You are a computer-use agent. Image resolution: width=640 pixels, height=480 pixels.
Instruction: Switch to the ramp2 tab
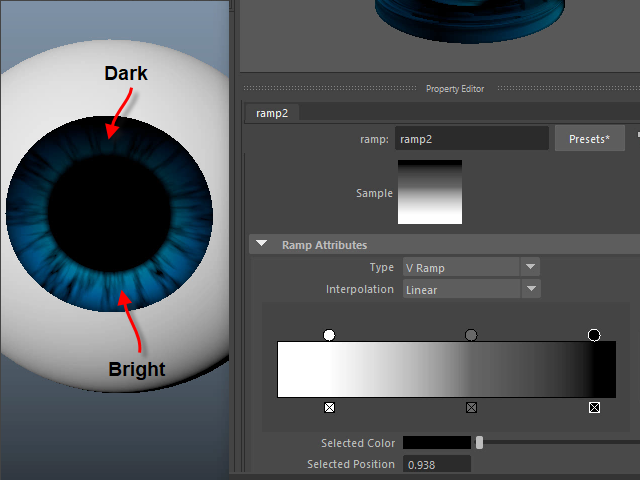271,114
